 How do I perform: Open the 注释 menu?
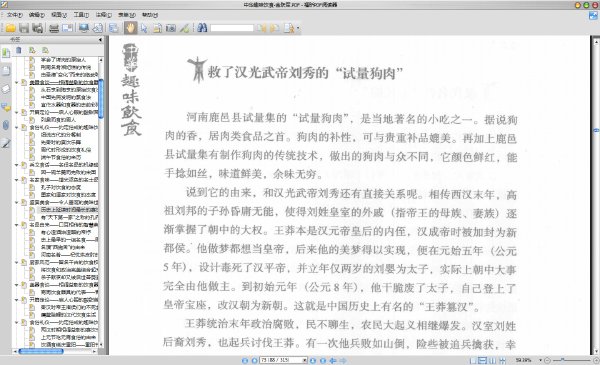pyautogui.click(x=103, y=15)
